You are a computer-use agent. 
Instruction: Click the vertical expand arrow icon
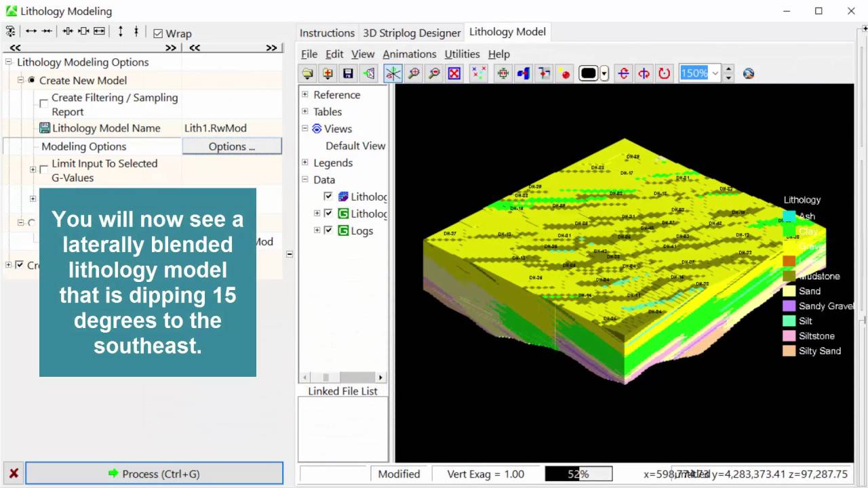pos(121,31)
